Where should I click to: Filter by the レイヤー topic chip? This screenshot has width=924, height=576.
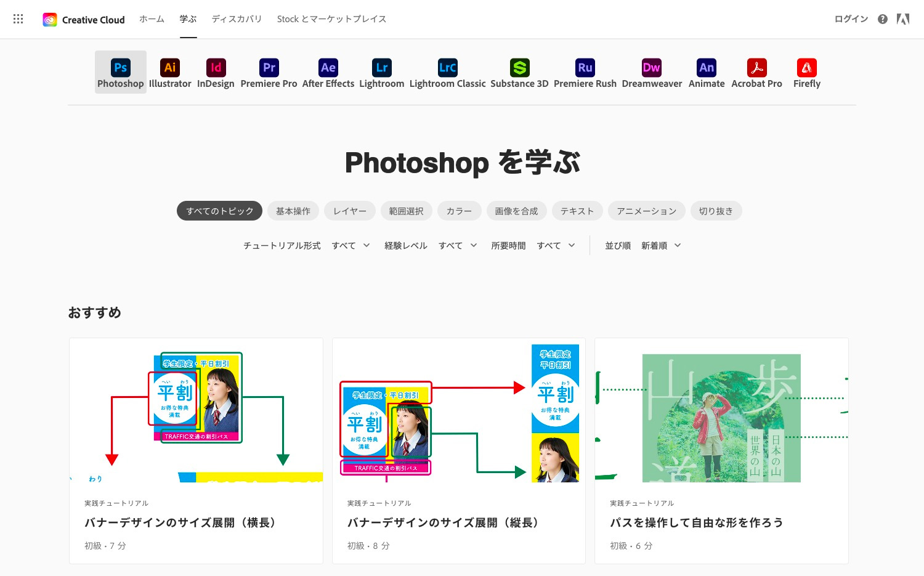[350, 211]
